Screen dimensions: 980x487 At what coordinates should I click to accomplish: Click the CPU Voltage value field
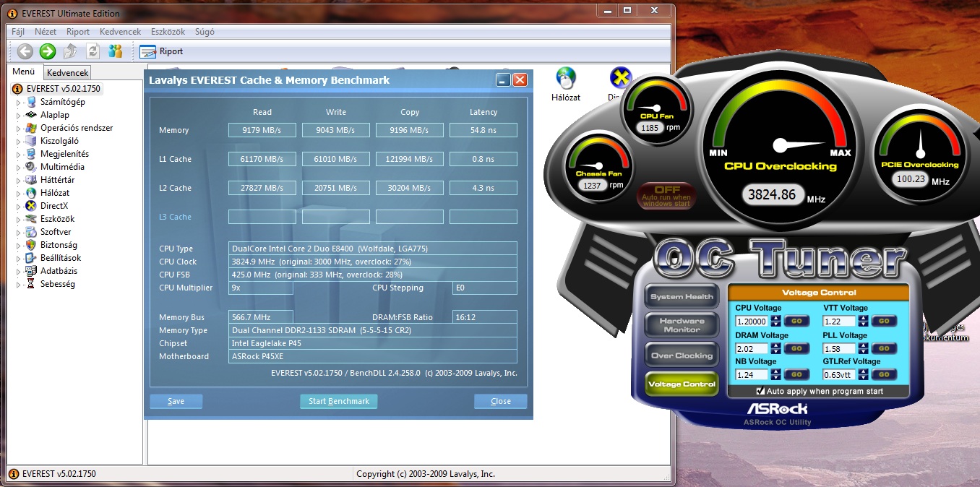coord(752,322)
